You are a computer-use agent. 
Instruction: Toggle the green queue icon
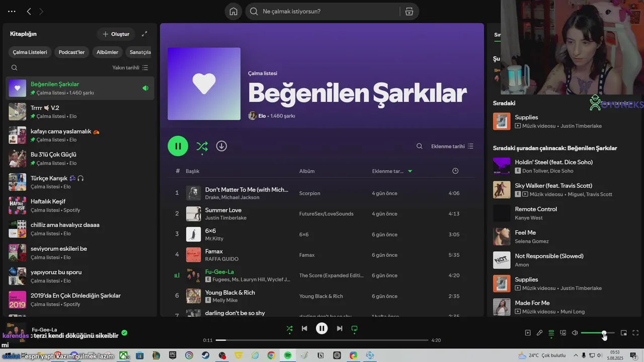[x=551, y=333]
